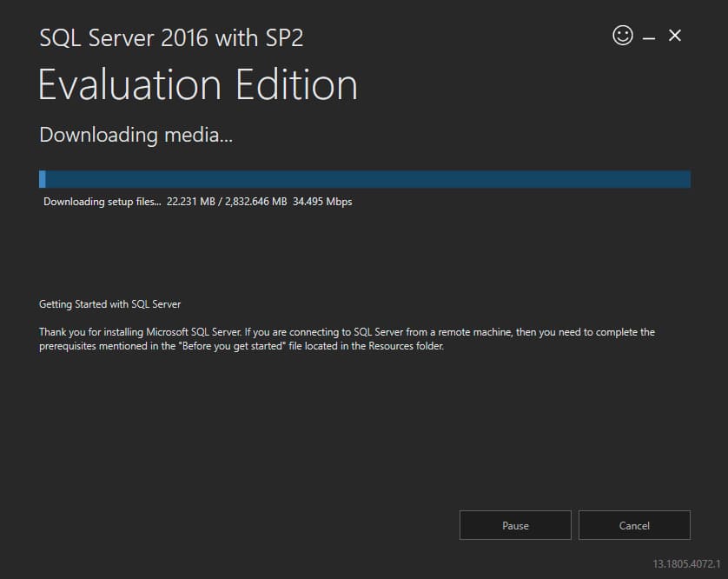Image resolution: width=728 pixels, height=579 pixels.
Task: Close the installer with the X icon
Action: pyautogui.click(x=675, y=36)
